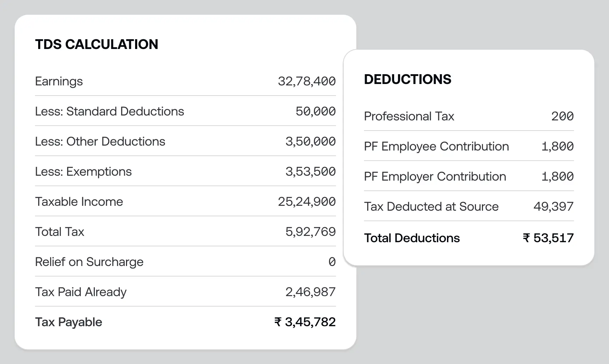
Task: Select the Relief on Surcharge label
Action: pos(89,262)
